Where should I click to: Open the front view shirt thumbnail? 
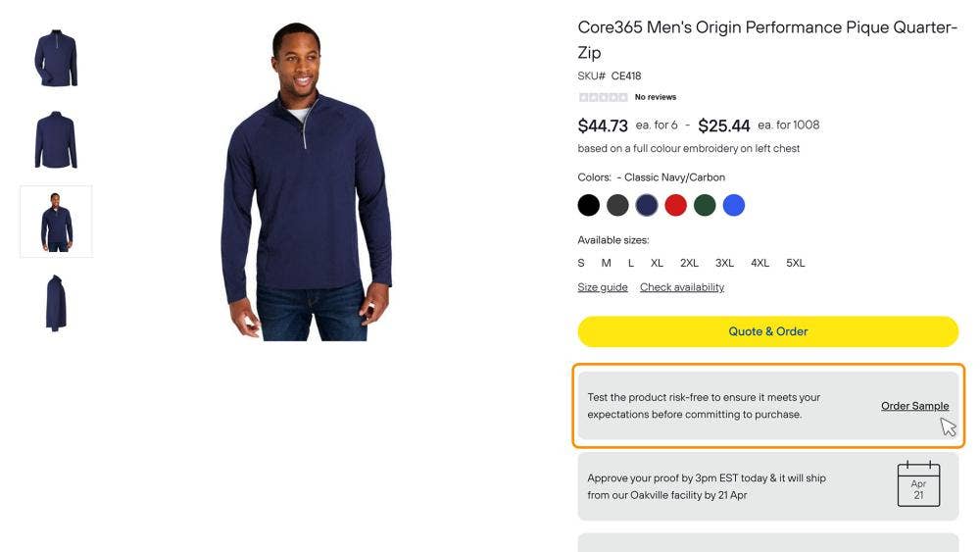pyautogui.click(x=56, y=58)
